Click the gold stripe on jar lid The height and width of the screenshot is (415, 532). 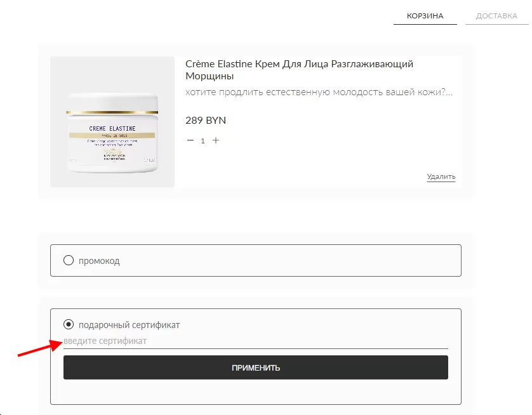[112, 112]
